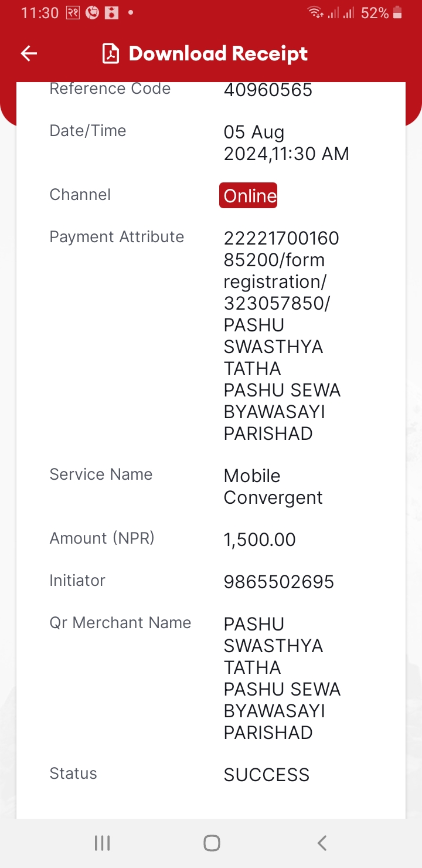Tap the clock time in status bar
Viewport: 422px width, 868px height.
click(40, 13)
